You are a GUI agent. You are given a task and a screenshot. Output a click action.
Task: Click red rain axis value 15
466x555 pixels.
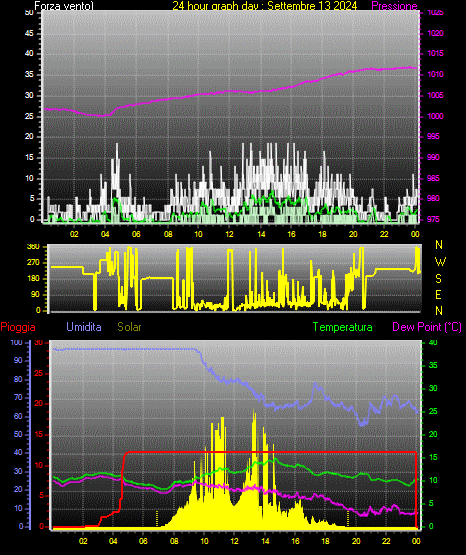click(39, 435)
